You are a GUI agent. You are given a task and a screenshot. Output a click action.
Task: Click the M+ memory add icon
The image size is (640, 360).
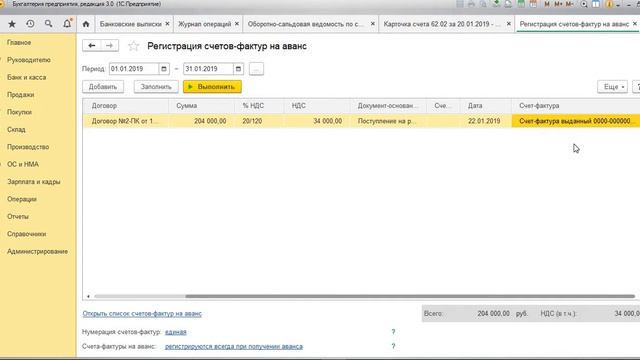pyautogui.click(x=558, y=4)
